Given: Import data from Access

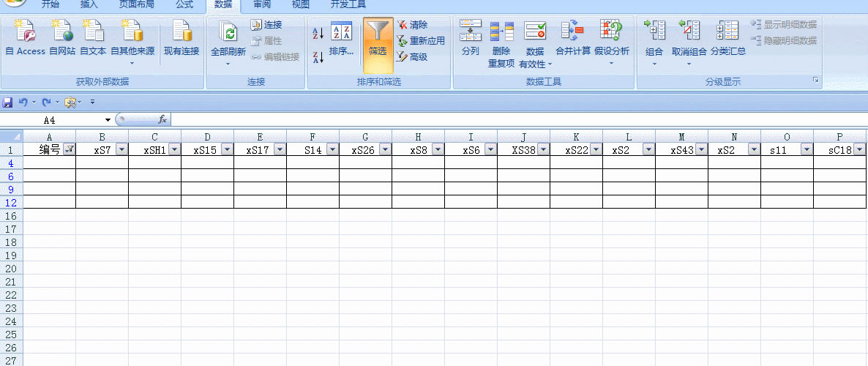Looking at the screenshot, I should 26,37.
